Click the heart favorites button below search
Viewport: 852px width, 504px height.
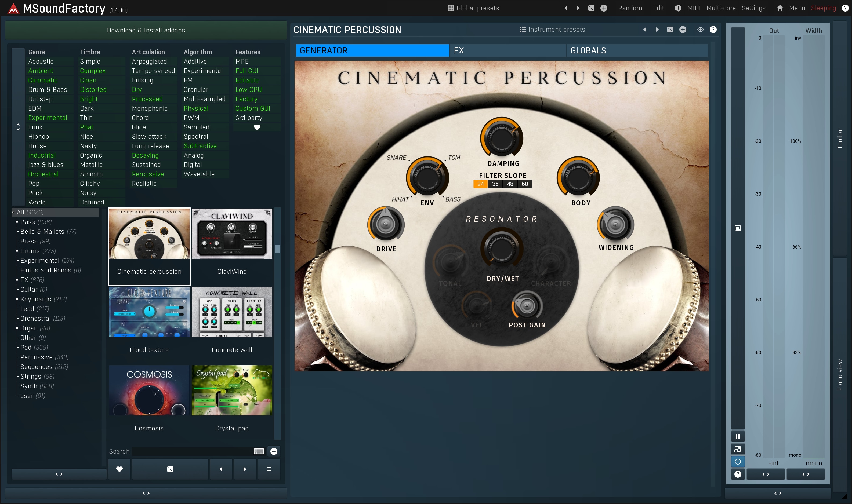click(x=119, y=469)
